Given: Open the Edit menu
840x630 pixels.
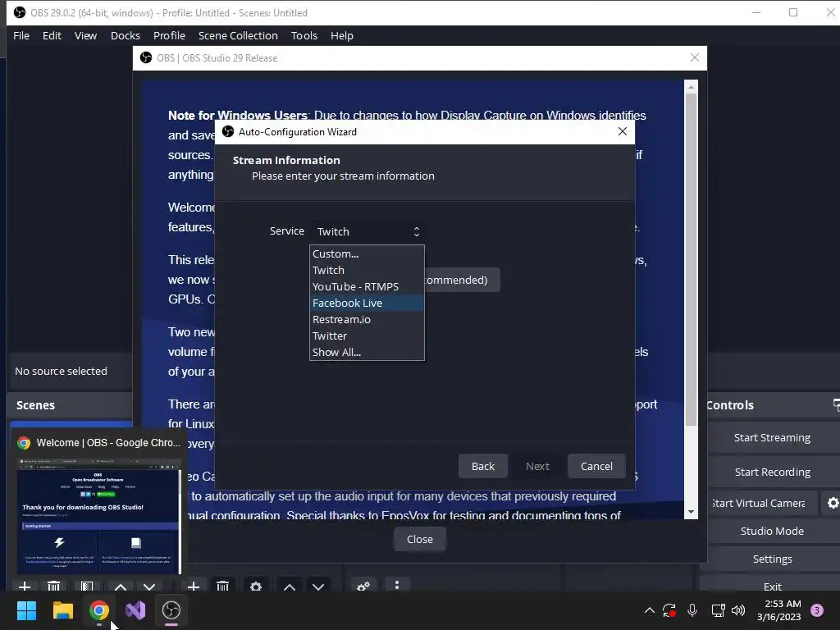Looking at the screenshot, I should tap(52, 35).
